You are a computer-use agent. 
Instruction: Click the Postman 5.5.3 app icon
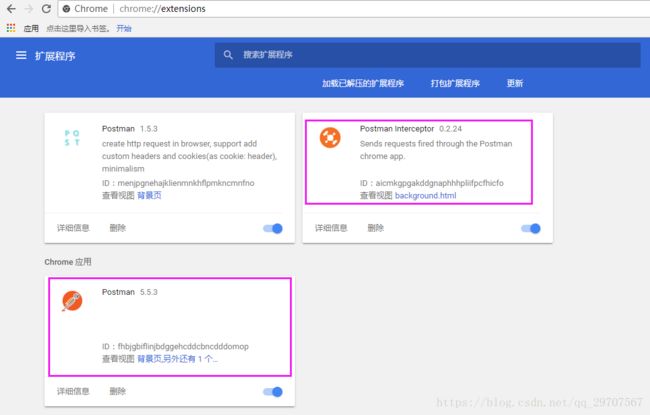[x=72, y=301]
